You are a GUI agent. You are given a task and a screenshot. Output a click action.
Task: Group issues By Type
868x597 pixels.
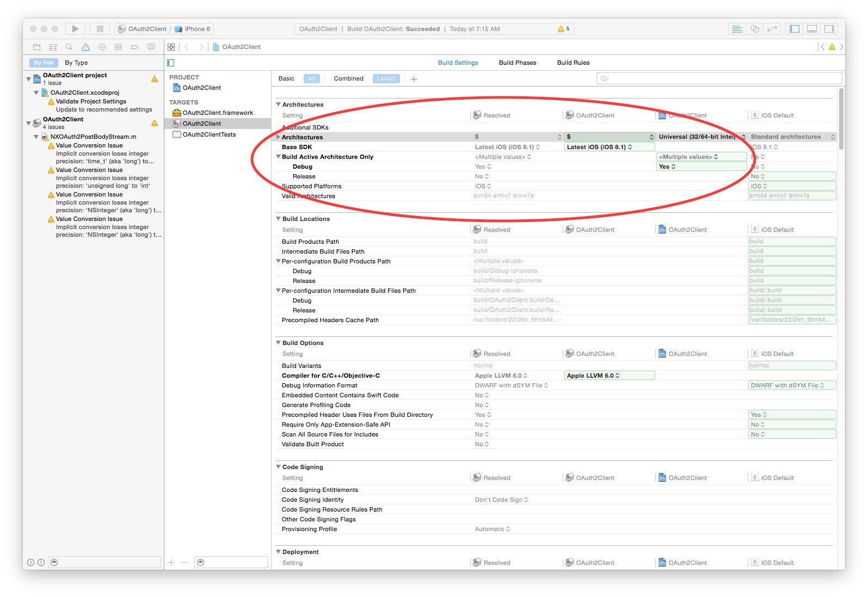76,63
